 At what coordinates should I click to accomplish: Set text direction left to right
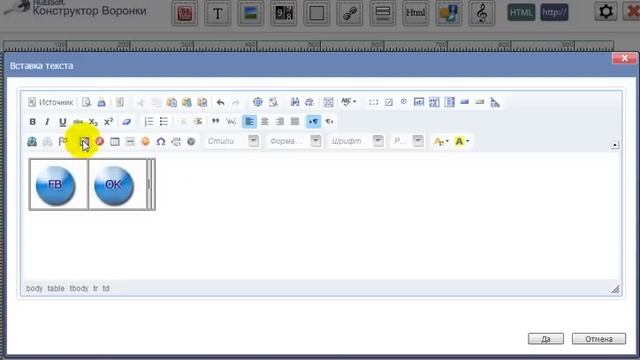point(313,122)
